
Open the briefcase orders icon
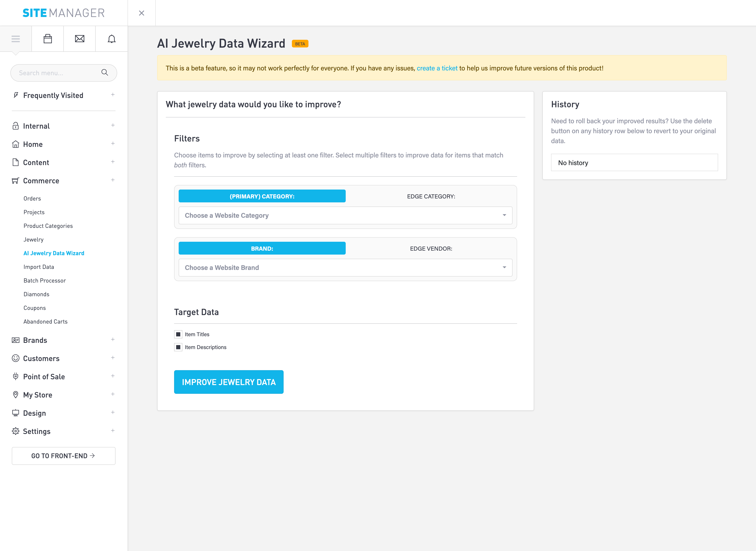coord(48,39)
